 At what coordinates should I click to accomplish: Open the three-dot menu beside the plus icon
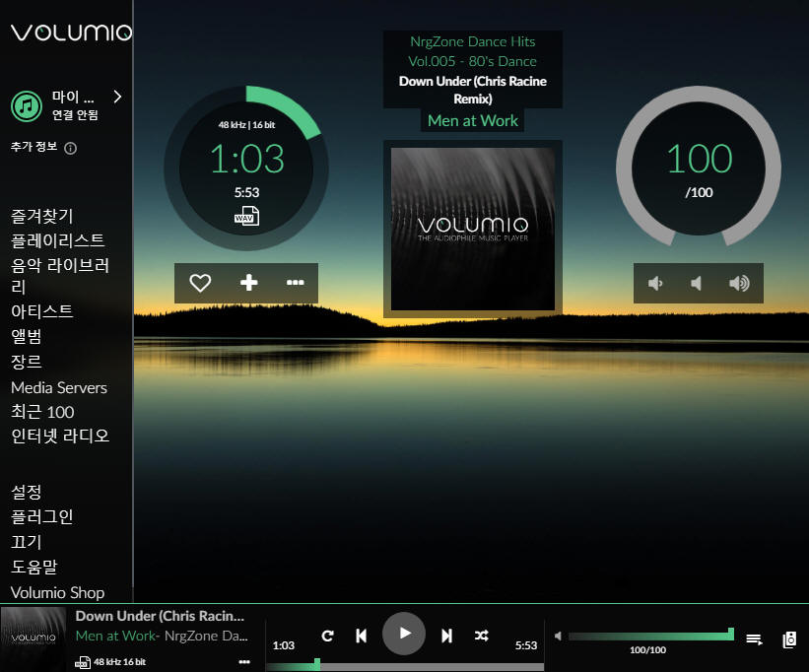click(295, 283)
